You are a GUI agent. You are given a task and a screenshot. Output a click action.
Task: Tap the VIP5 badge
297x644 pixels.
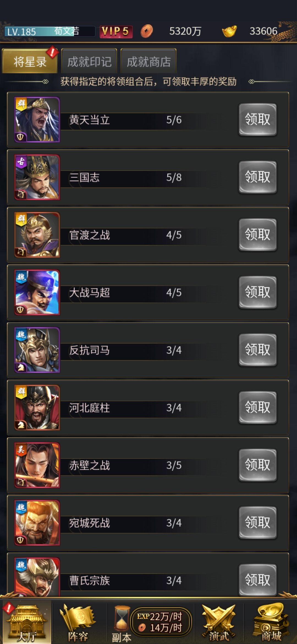(x=116, y=31)
